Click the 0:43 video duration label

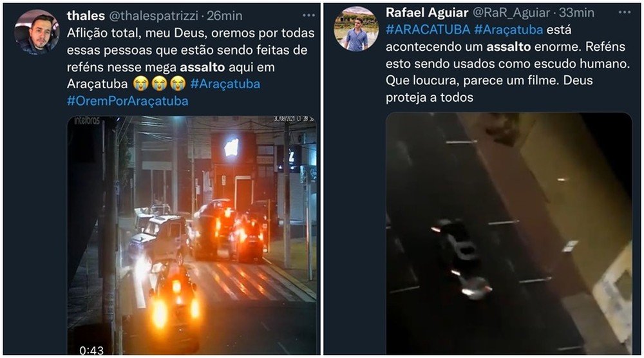(x=91, y=350)
